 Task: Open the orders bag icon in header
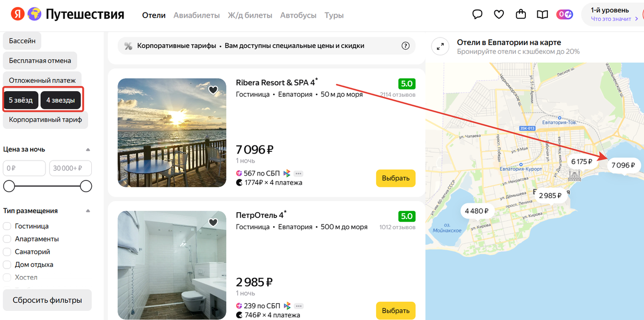[521, 14]
